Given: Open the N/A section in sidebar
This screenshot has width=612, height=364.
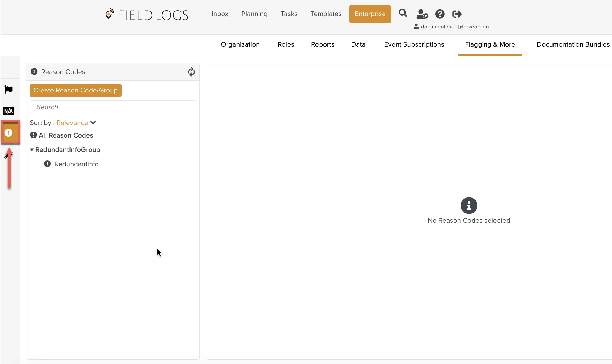Looking at the screenshot, I should (8, 111).
